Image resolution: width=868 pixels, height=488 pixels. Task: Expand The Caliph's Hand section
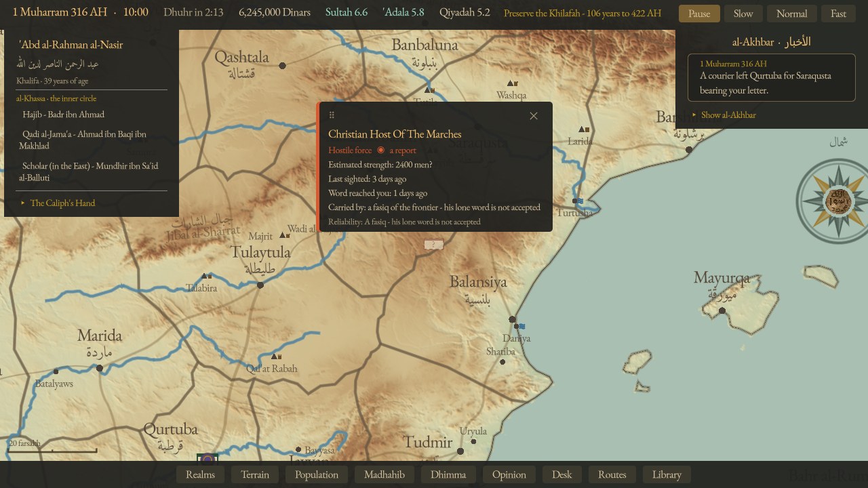pyautogui.click(x=58, y=203)
